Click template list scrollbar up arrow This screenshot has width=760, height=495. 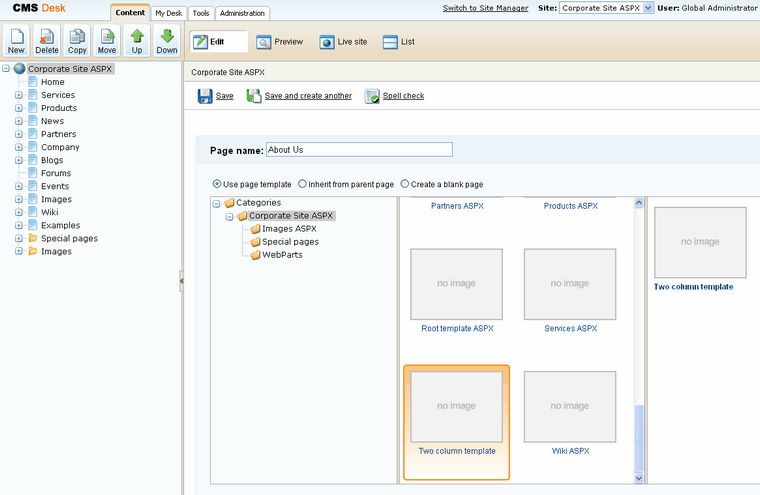point(639,203)
